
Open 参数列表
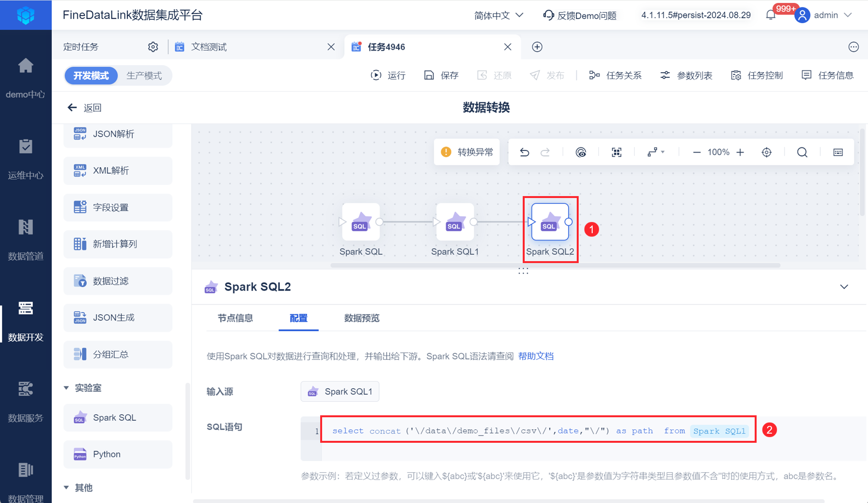click(x=686, y=75)
